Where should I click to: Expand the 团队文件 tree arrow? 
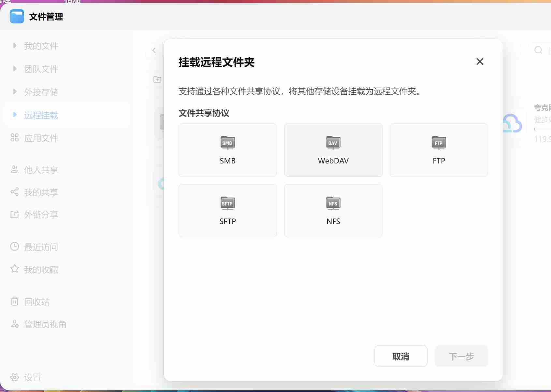(x=15, y=69)
